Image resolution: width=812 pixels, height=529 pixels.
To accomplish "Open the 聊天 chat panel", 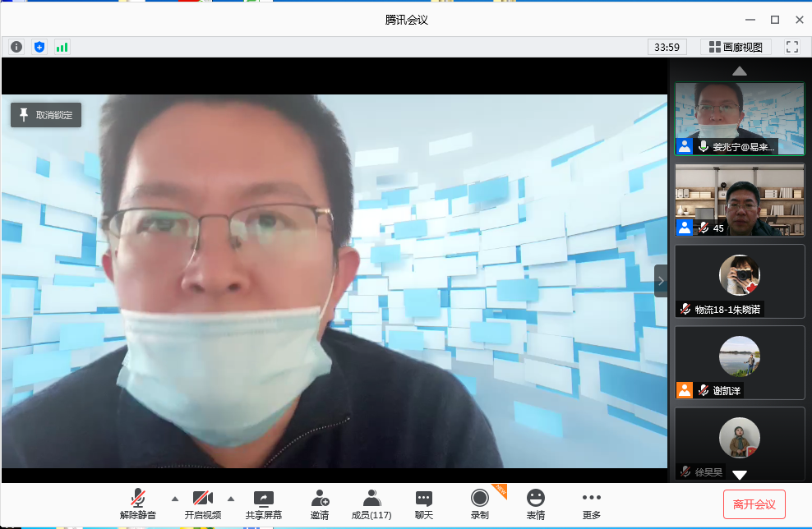I will point(424,504).
